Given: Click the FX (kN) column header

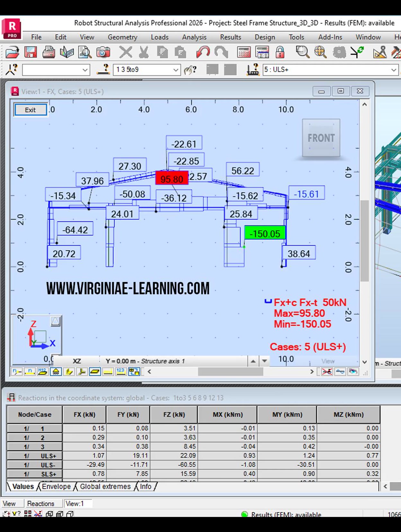Looking at the screenshot, I should pyautogui.click(x=85, y=414).
